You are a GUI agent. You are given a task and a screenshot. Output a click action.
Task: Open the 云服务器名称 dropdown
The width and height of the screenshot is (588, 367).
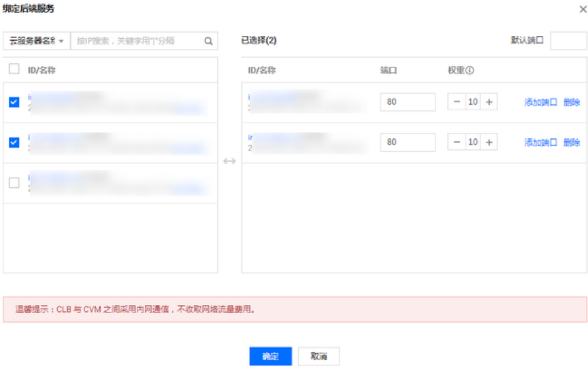[x=36, y=41]
